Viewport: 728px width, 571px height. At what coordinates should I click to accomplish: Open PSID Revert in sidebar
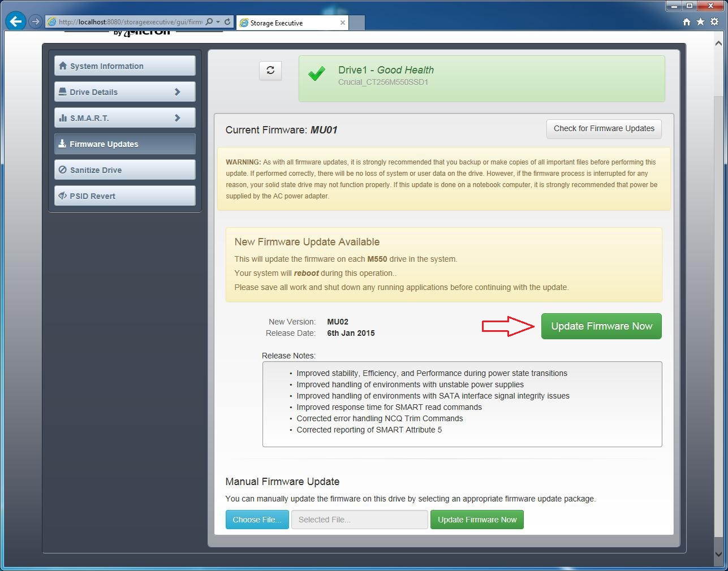pos(125,196)
